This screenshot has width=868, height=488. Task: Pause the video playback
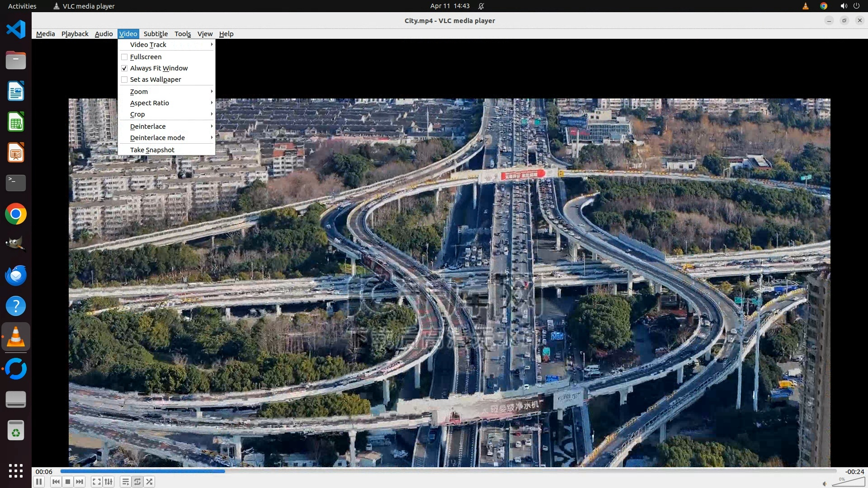[39, 482]
